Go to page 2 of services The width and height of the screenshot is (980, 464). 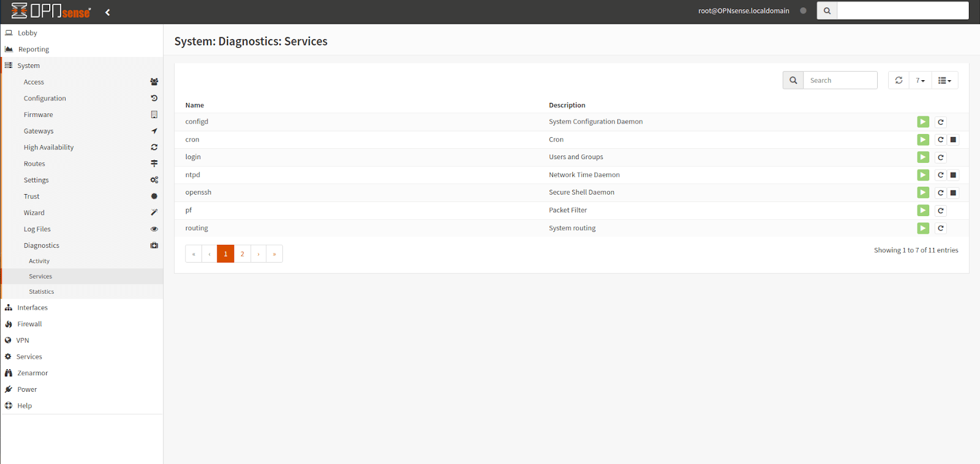(x=243, y=254)
